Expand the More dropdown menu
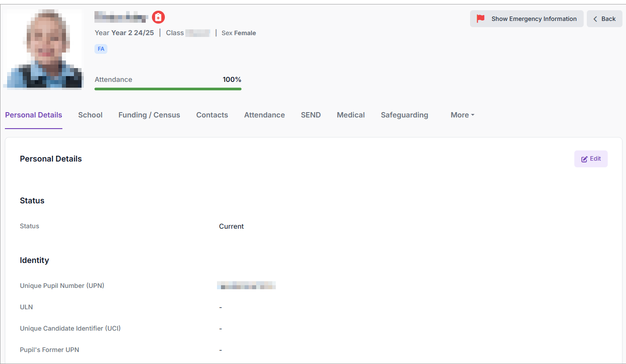This screenshot has height=364, width=626. coord(462,115)
